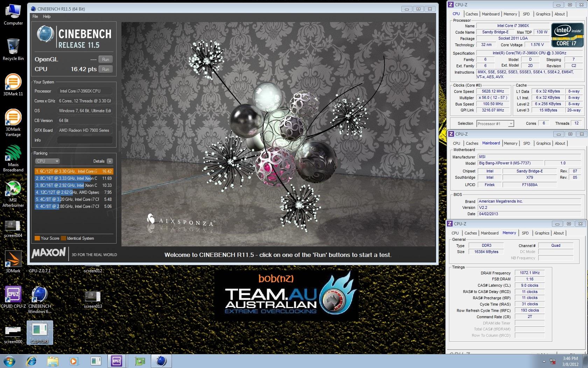Screen dimensions: 588x368
Task: Show hidden system tray icons
Action: 544,361
